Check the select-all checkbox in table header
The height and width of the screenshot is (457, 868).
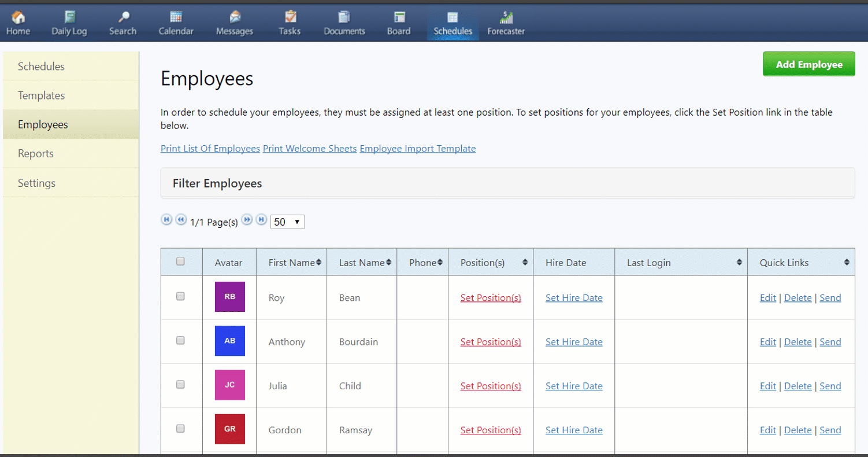180,261
